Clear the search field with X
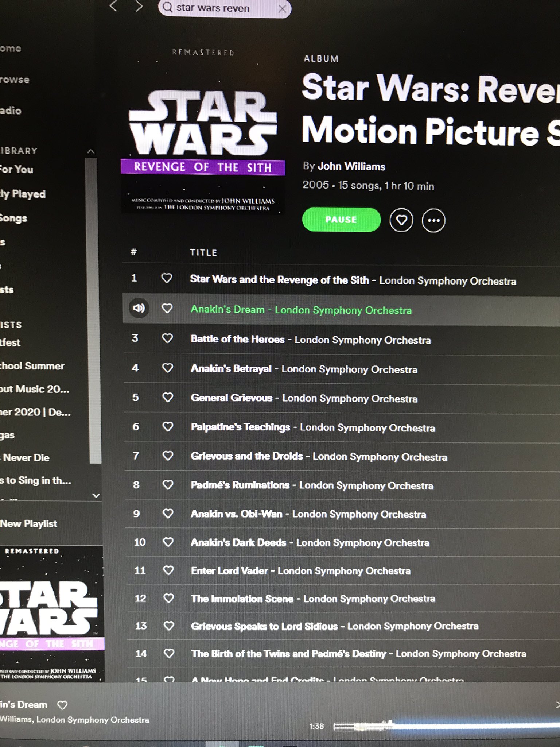This screenshot has width=560, height=747. tap(282, 9)
